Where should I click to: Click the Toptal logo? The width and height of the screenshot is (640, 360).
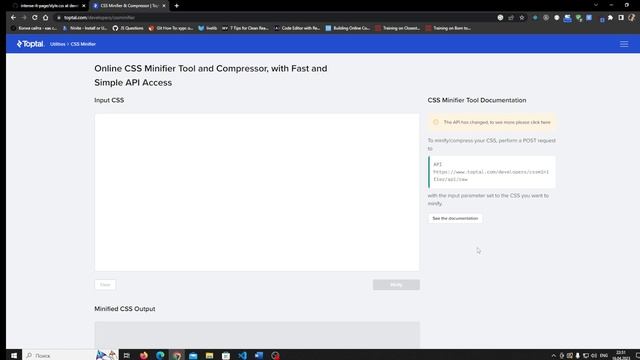pos(30,44)
